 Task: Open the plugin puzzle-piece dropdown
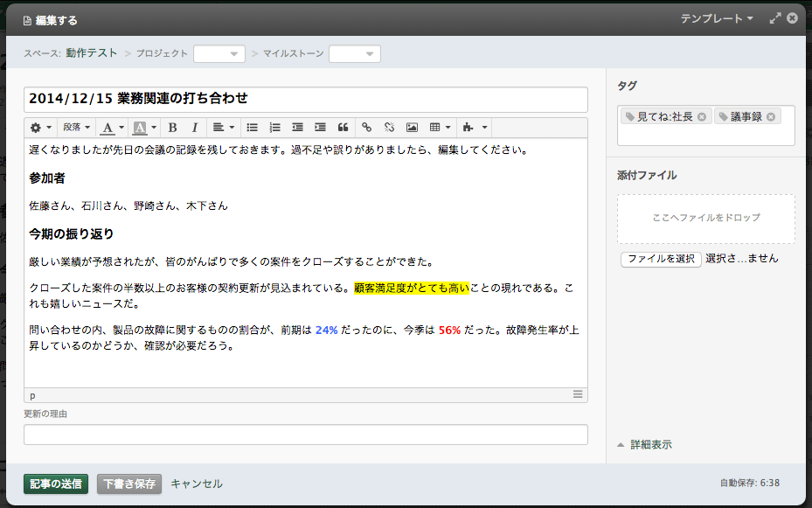pyautogui.click(x=475, y=128)
